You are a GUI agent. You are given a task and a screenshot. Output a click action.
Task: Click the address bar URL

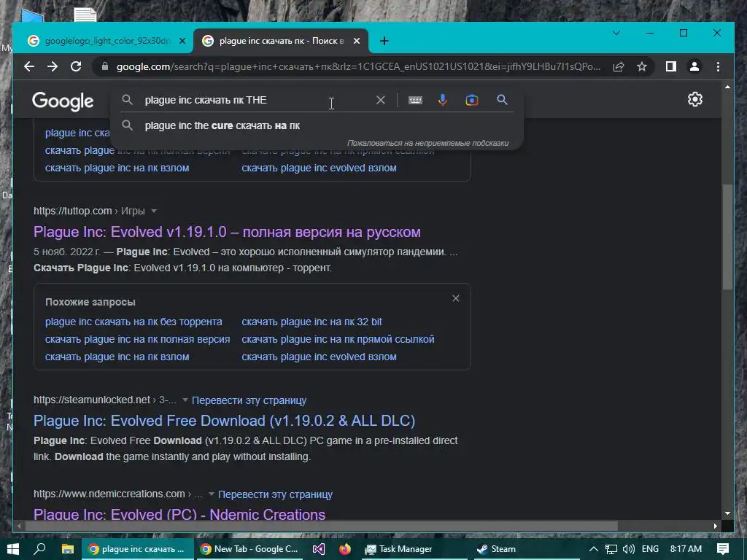point(358,66)
